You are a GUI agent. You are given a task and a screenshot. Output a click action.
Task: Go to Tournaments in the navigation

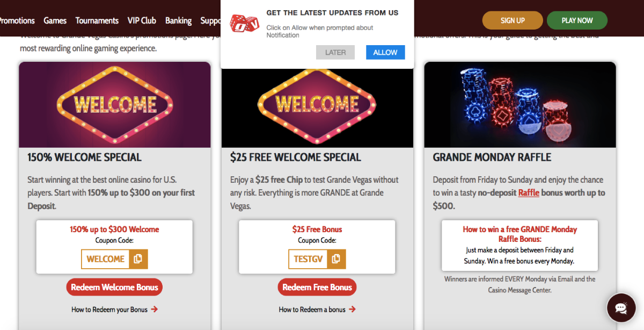pyautogui.click(x=97, y=20)
